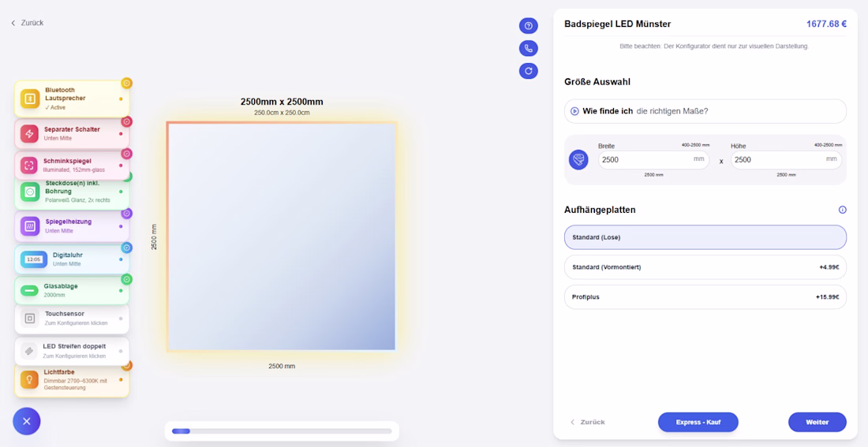The image size is (868, 447).
Task: Toggle the checkmark badge on Separater Schalter
Action: pos(126,121)
